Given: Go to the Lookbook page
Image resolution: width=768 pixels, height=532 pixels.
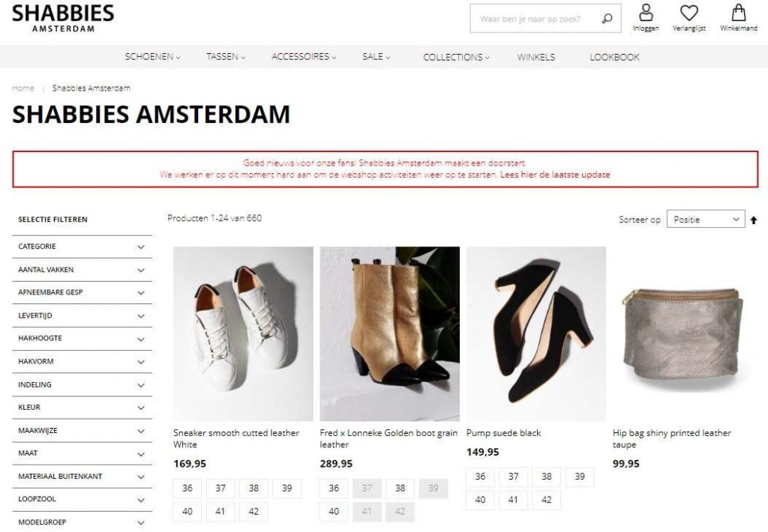Looking at the screenshot, I should pyautogui.click(x=614, y=57).
